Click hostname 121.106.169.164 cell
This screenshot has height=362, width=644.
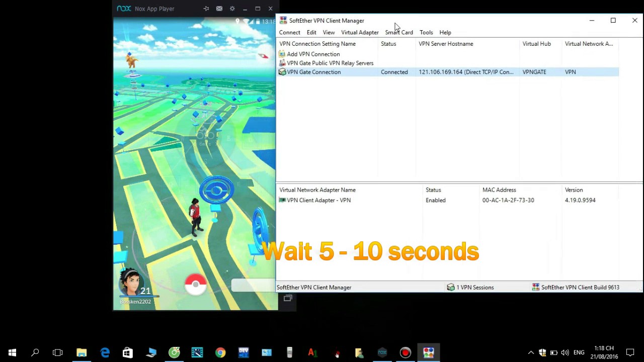click(466, 72)
